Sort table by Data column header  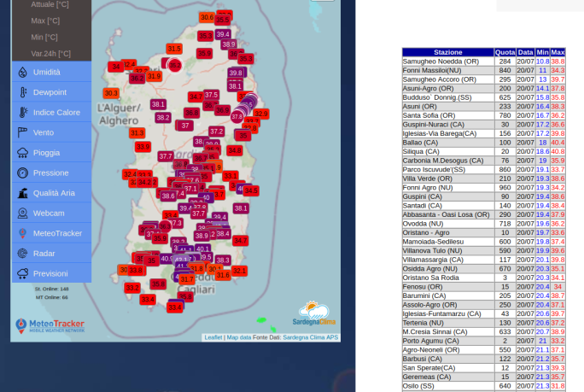coord(526,52)
